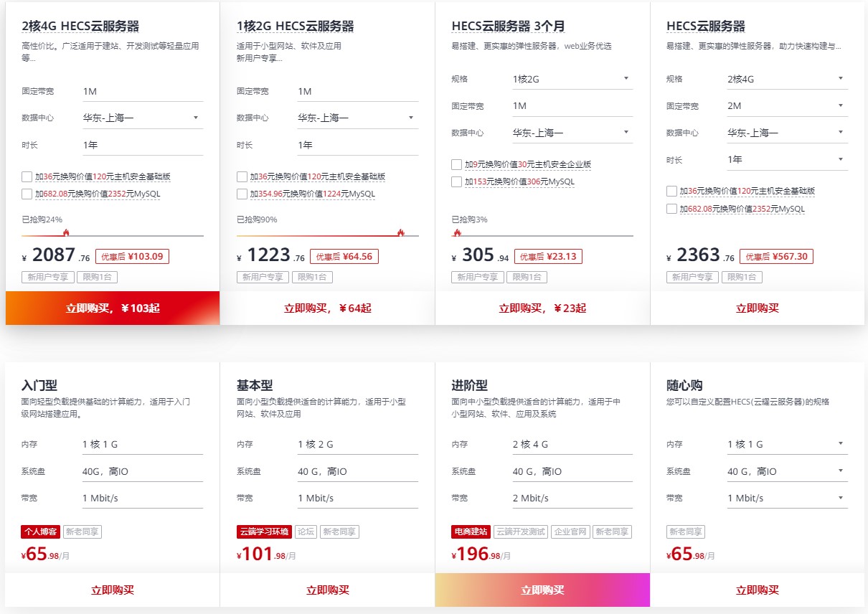Open 数据中心 dropdown in 2核4G HECS card
The image size is (868, 614).
(x=143, y=118)
